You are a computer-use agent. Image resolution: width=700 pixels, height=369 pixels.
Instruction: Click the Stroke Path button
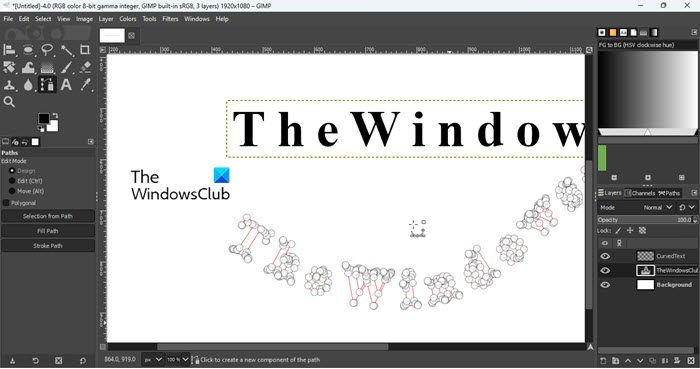pos(48,246)
